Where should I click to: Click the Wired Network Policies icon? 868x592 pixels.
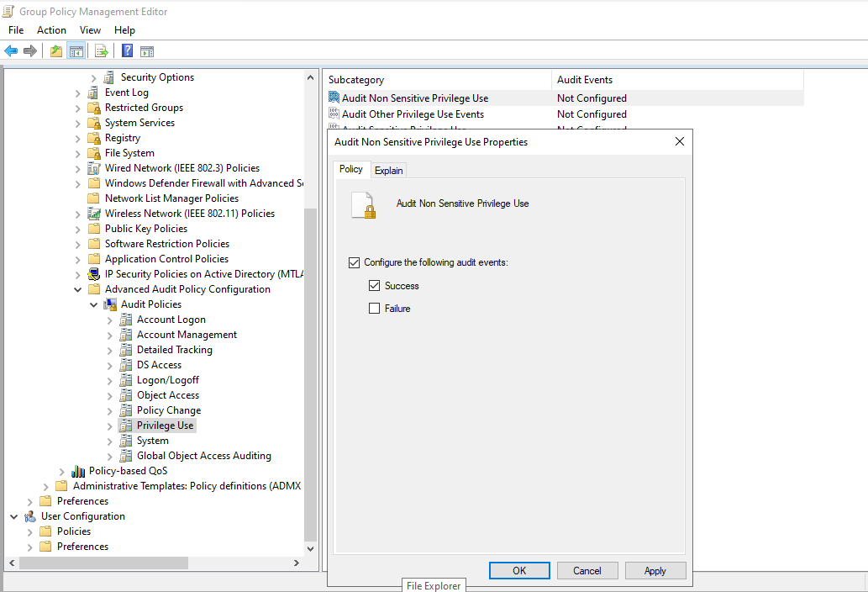[x=94, y=168]
